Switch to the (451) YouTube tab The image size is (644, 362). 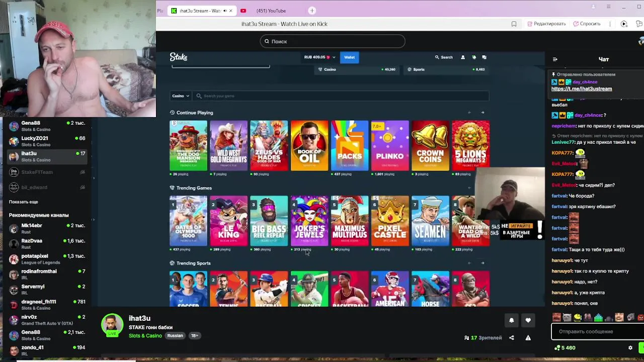tap(271, 11)
